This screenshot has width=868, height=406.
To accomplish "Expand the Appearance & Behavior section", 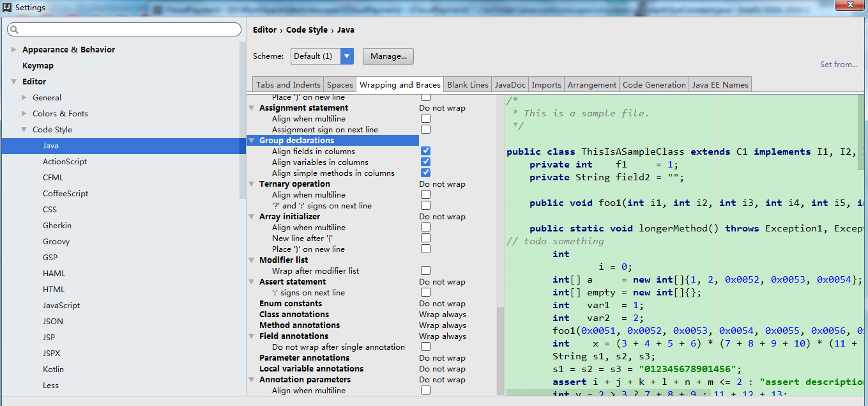I will pos(14,50).
